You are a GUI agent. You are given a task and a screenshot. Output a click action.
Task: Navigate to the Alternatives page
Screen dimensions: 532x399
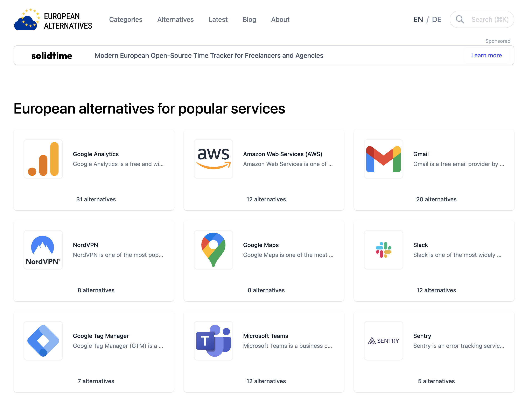(x=175, y=20)
